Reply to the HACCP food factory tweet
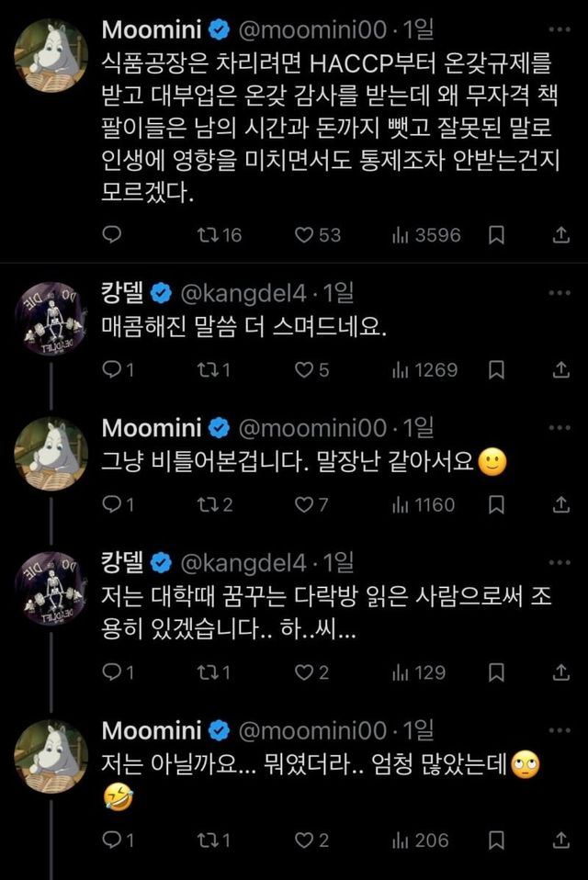This screenshot has height=880, width=588. point(110,235)
